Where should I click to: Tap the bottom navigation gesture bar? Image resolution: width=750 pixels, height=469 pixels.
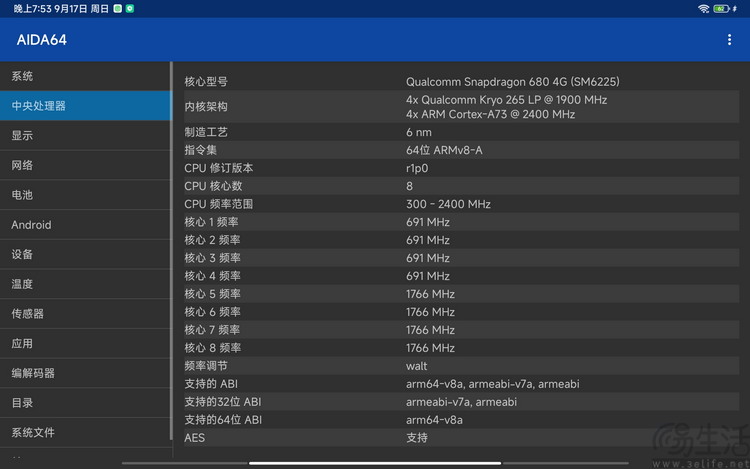pos(375,463)
